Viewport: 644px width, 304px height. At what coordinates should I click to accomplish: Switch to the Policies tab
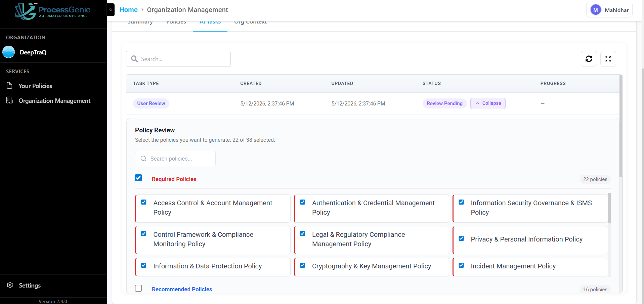tap(176, 22)
